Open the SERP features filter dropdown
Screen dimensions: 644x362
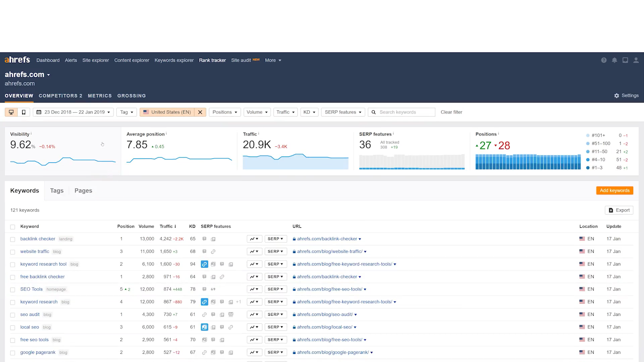click(x=343, y=112)
